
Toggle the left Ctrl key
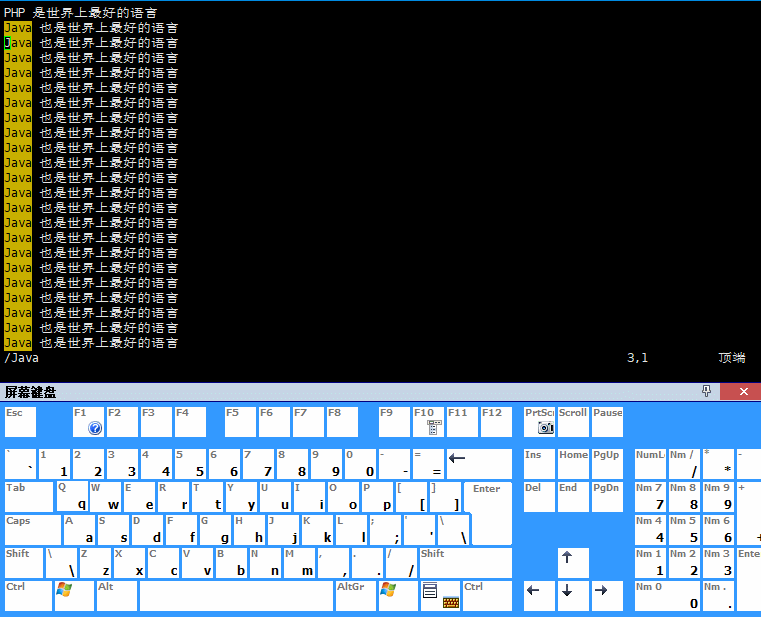pyautogui.click(x=28, y=595)
